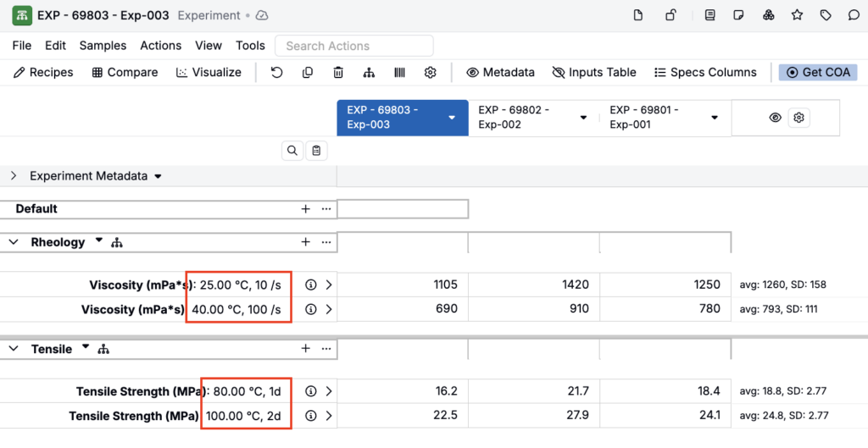Open the File menu
868x448 pixels.
pyautogui.click(x=21, y=46)
